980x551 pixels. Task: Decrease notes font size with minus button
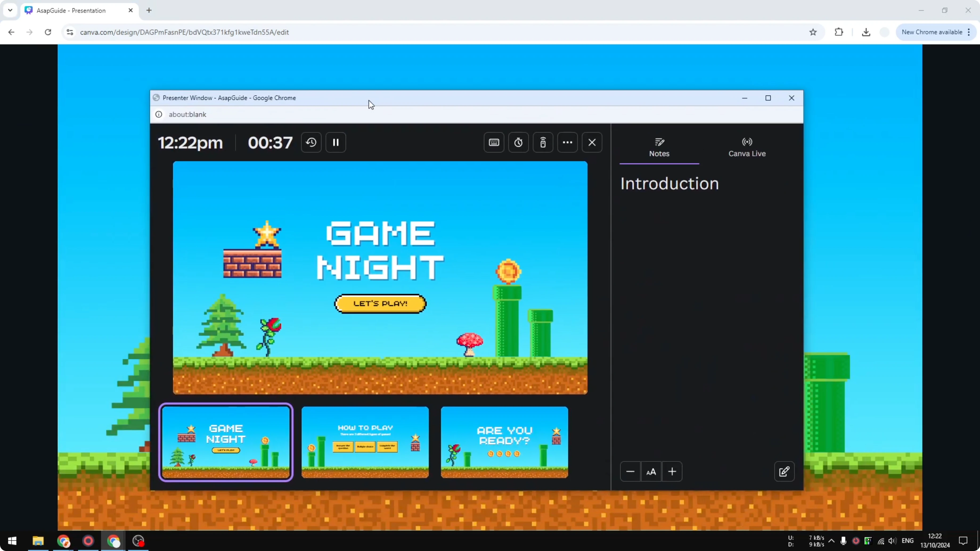tap(630, 471)
